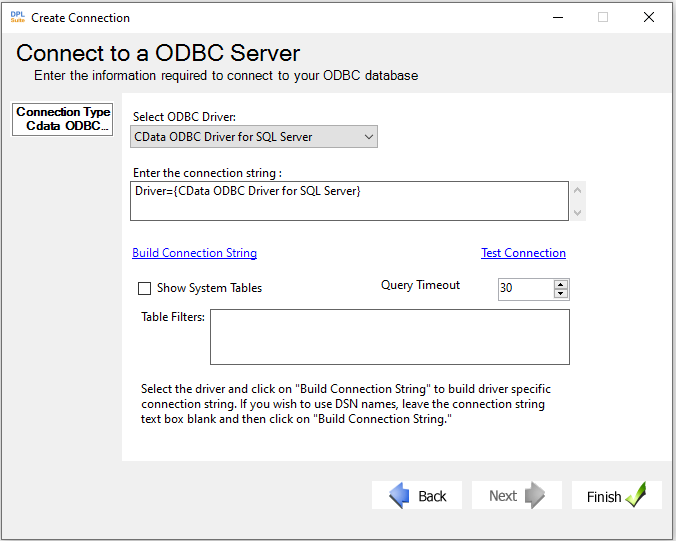
Task: Click the DPL Suite app icon
Action: 18,17
